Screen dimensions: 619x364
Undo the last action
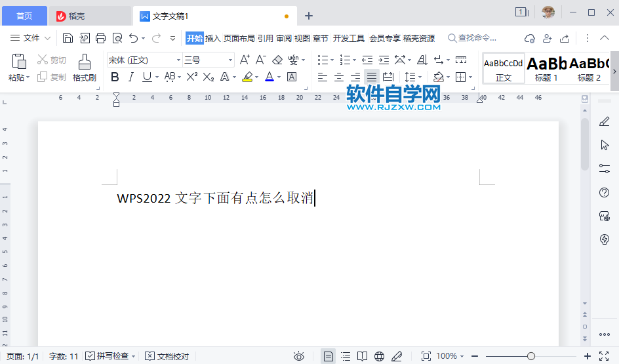(133, 38)
